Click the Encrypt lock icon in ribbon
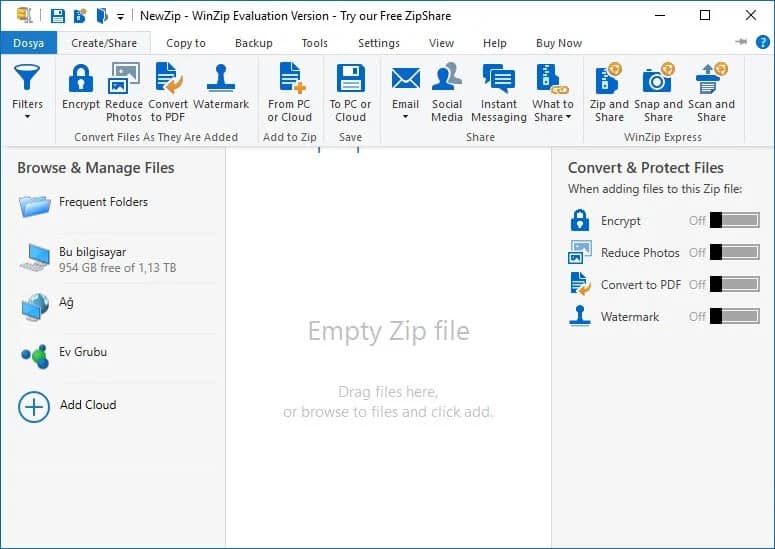The height and width of the screenshot is (549, 775). [80, 80]
